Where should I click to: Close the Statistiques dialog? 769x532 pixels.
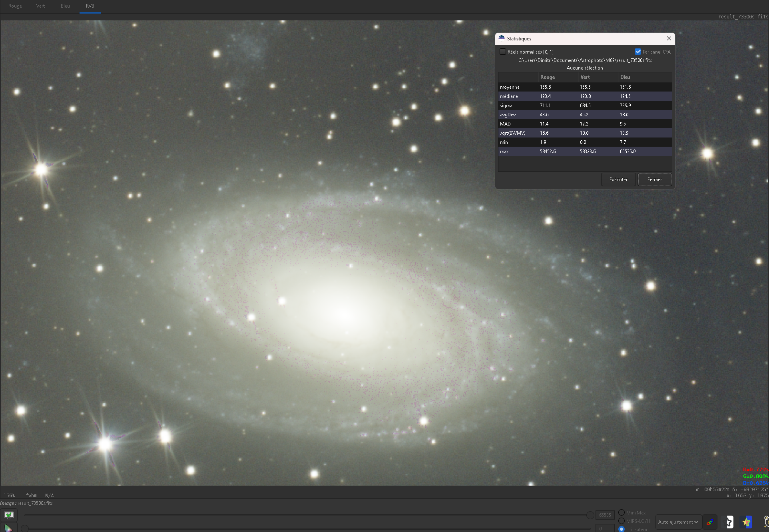click(x=669, y=38)
